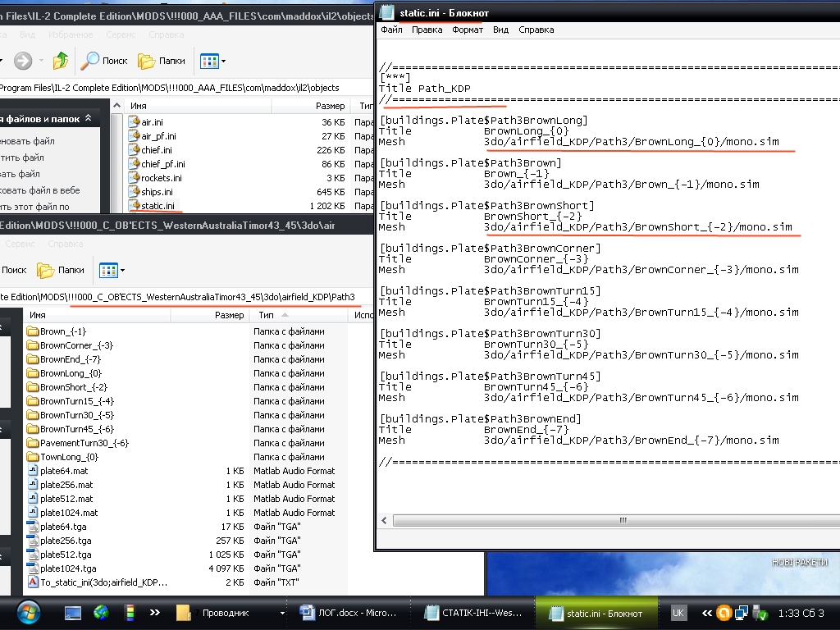
Task: Expand quick launch overflow chevron
Action: tap(154, 613)
